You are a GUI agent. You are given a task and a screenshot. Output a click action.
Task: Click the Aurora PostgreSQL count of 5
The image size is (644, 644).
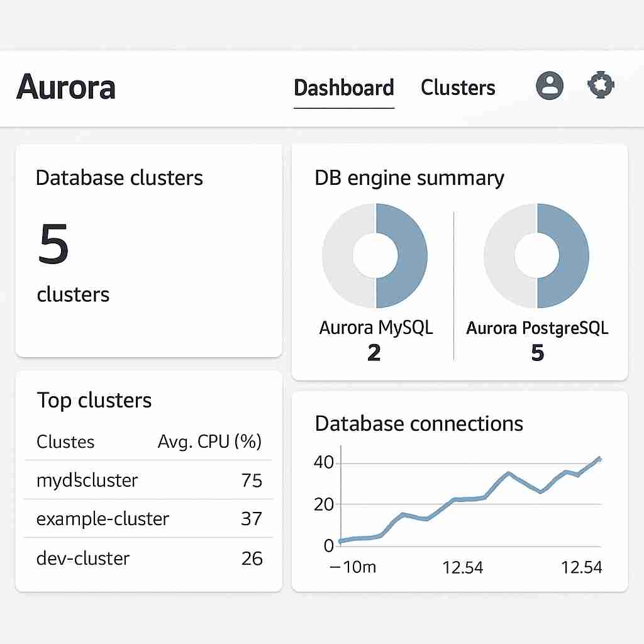pos(537,353)
